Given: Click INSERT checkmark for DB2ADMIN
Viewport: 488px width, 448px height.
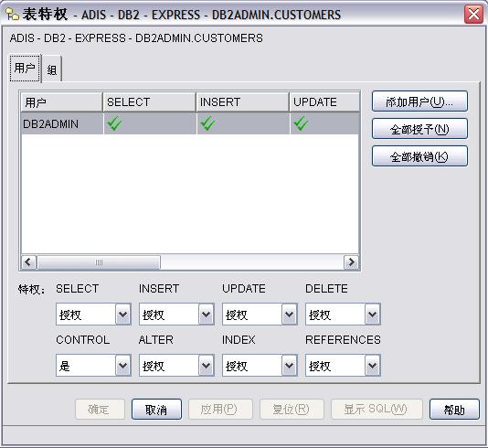Looking at the screenshot, I should 207,123.
